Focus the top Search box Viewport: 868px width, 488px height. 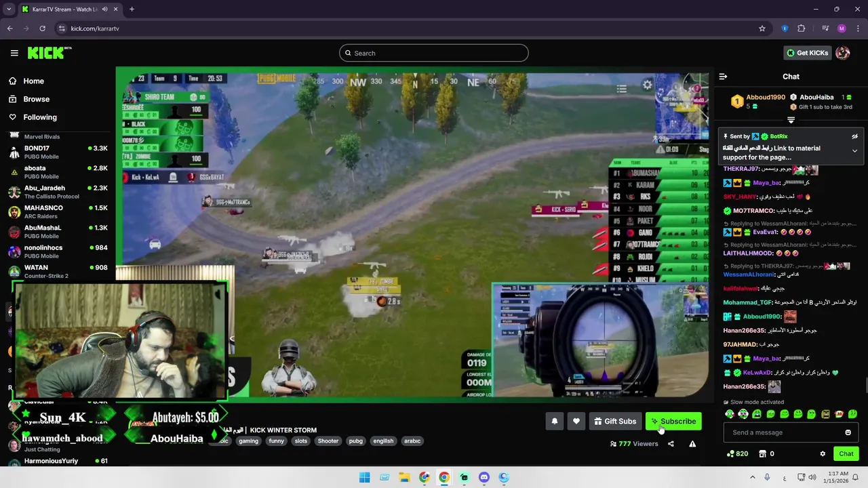point(434,53)
